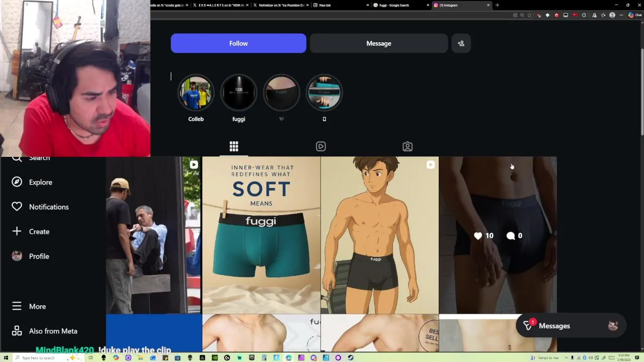This screenshot has width=644, height=362.
Task: Click the browser Chat button
Action: (x=635, y=15)
